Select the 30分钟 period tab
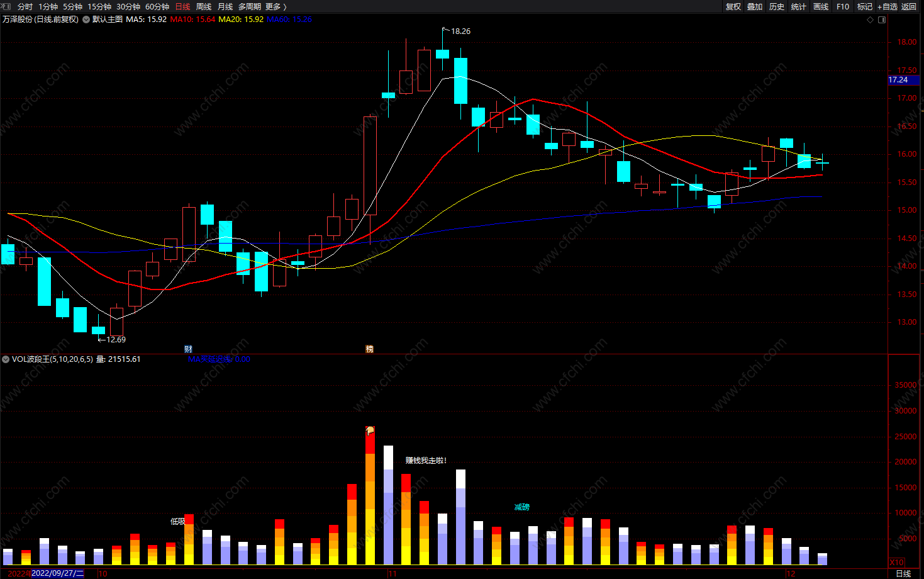 point(128,6)
